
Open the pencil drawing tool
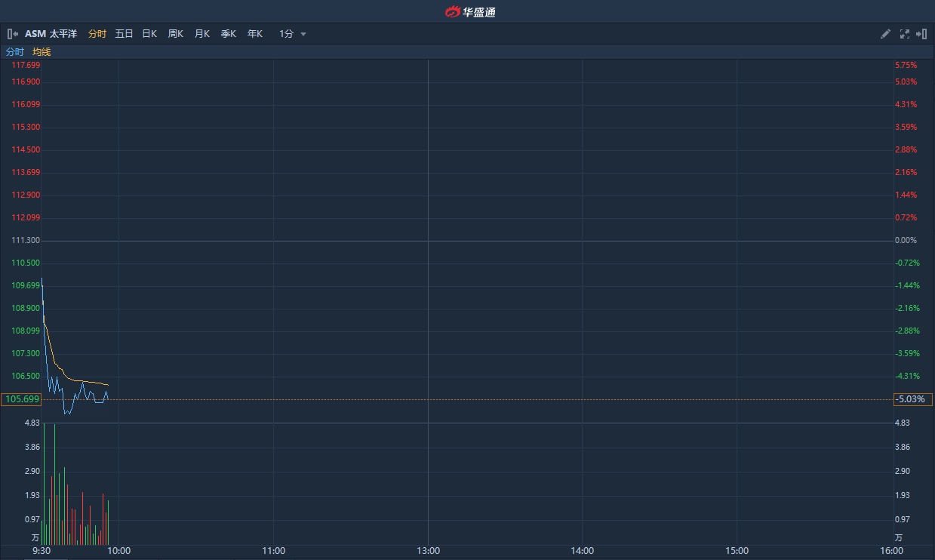point(886,34)
